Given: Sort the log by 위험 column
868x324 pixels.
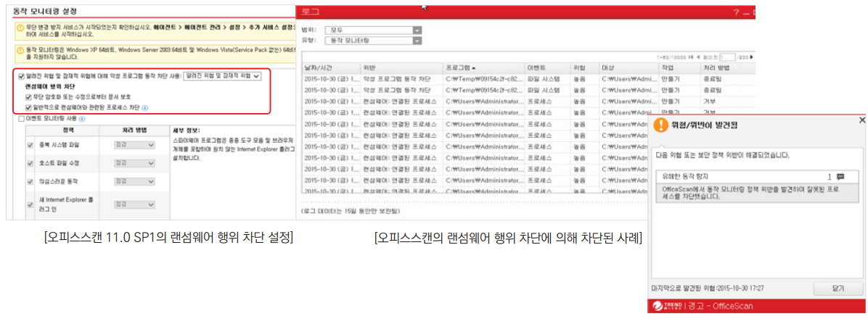Looking at the screenshot, I should [x=585, y=68].
